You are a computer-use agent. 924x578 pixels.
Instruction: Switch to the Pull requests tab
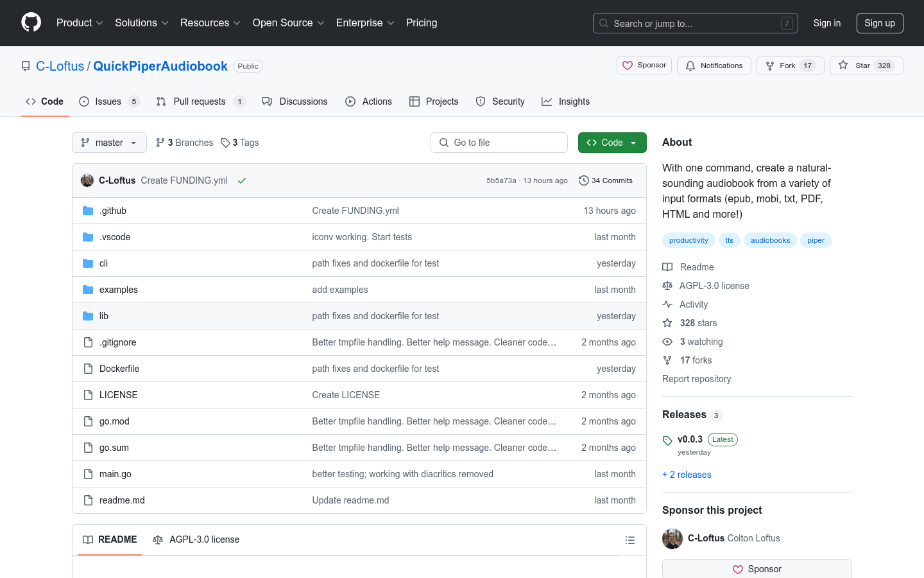coord(201,101)
